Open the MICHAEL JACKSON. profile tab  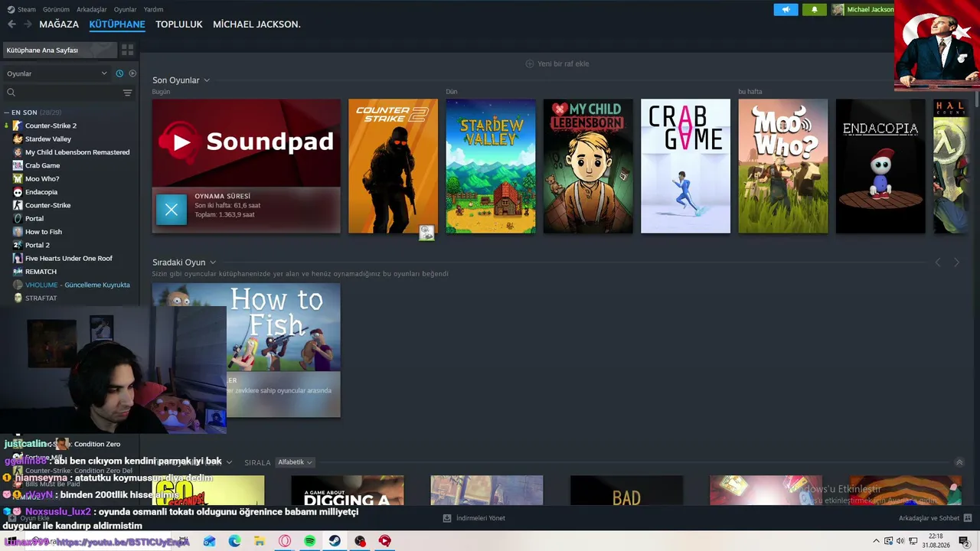[x=256, y=24]
